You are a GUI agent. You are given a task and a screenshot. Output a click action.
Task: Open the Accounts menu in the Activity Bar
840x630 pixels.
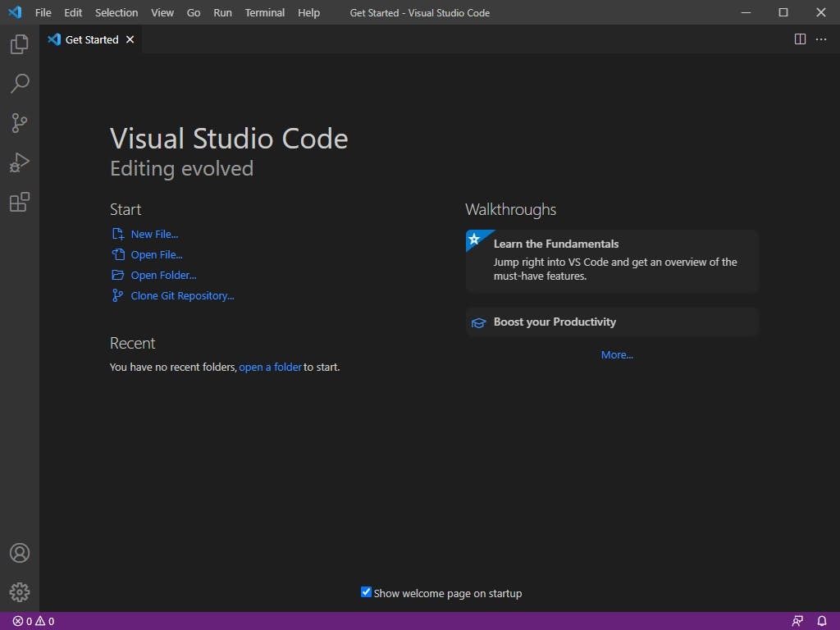coord(19,553)
